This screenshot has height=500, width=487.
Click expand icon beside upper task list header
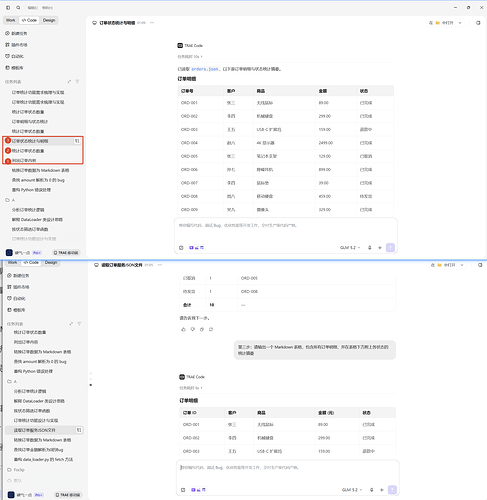[x=69, y=82]
